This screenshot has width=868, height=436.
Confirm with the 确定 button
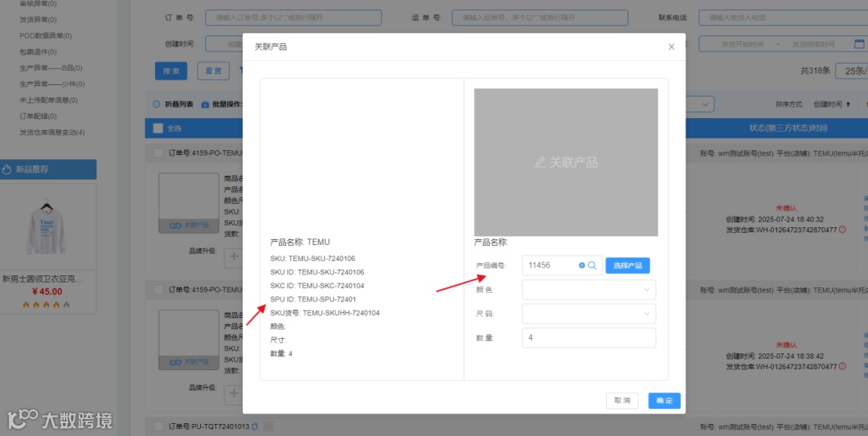pos(665,401)
